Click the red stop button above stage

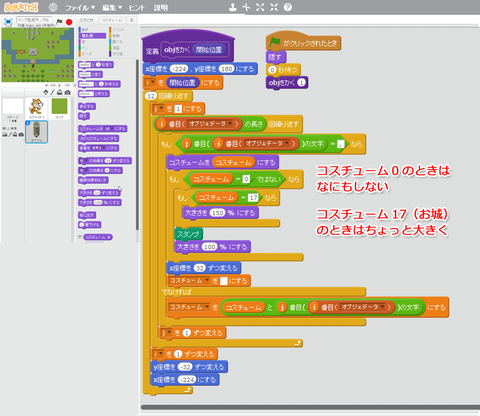(69, 22)
